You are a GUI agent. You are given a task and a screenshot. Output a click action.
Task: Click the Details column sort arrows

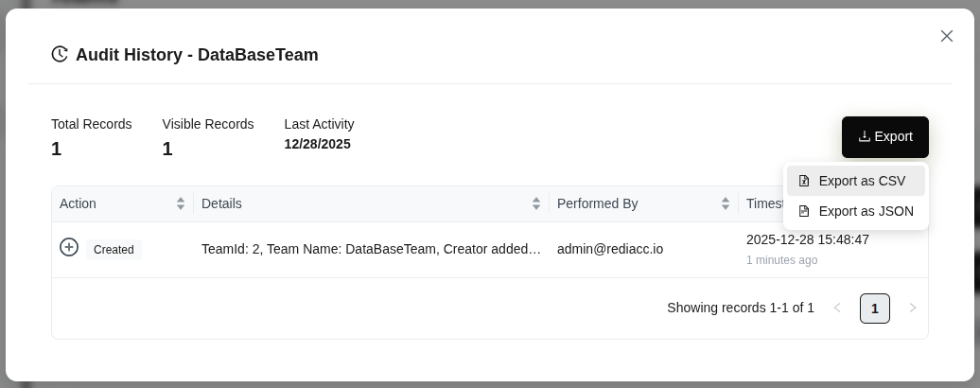[536, 203]
